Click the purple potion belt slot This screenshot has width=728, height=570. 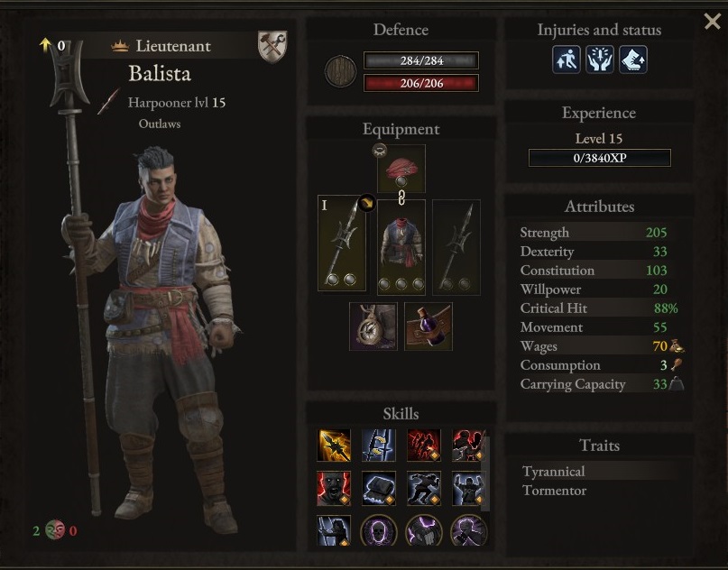pyautogui.click(x=429, y=326)
